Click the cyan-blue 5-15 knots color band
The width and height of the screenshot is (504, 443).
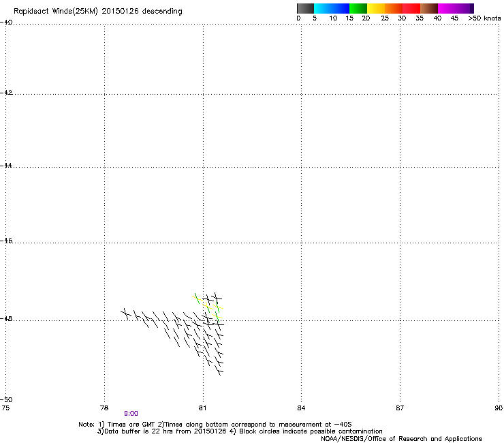click(x=332, y=8)
